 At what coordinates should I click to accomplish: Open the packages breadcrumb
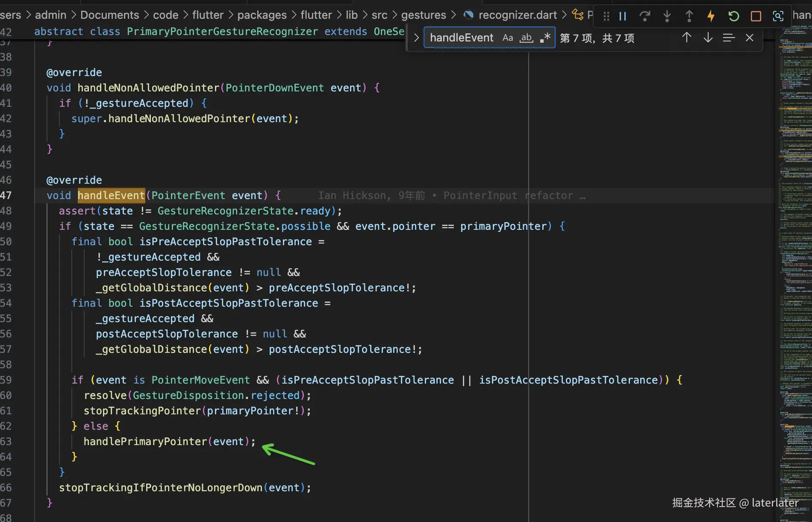pos(262,15)
